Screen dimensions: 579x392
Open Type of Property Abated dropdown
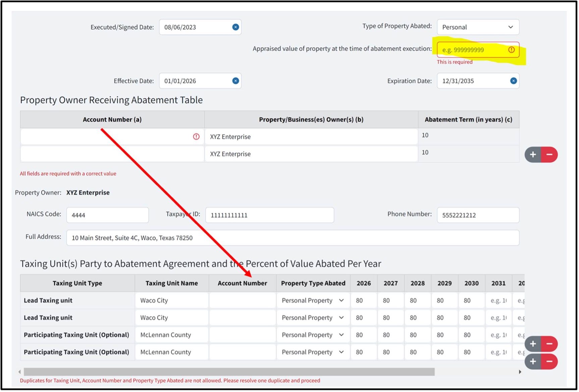[x=478, y=27]
